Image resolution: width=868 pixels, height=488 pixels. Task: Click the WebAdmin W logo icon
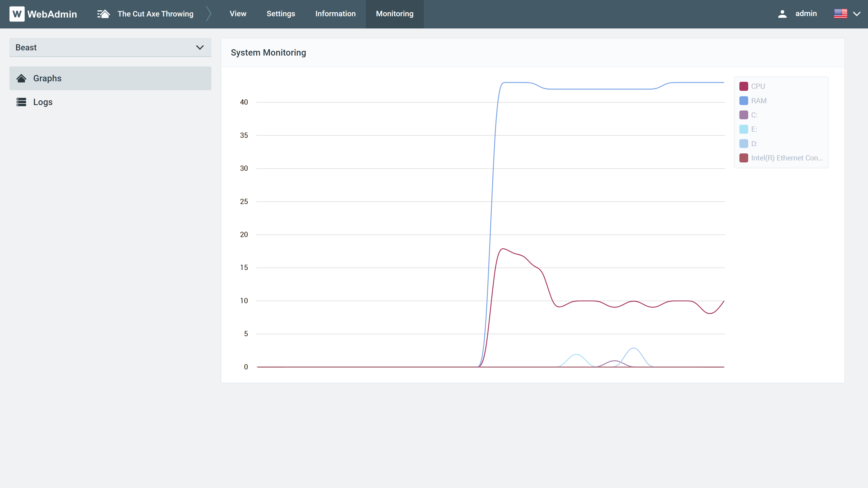[17, 14]
